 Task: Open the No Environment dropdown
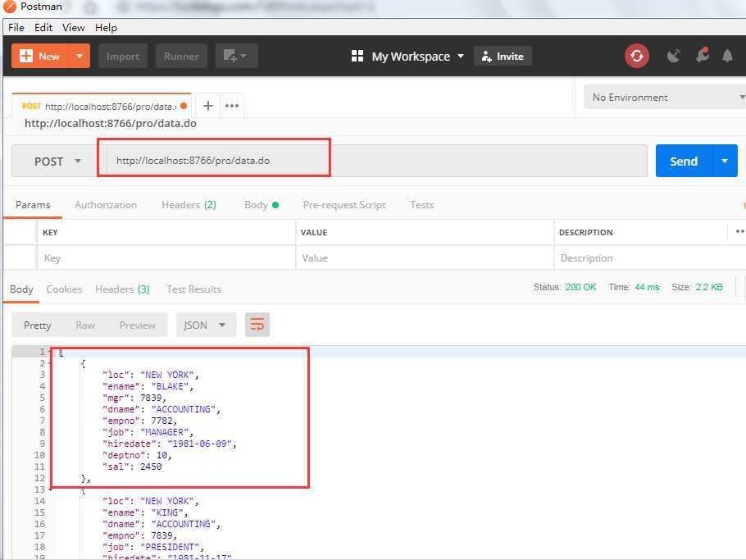pos(665,97)
